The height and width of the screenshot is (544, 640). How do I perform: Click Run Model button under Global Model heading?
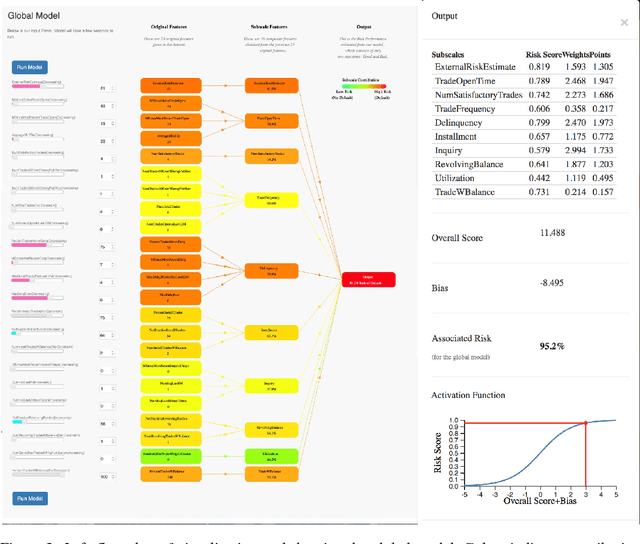(x=29, y=68)
